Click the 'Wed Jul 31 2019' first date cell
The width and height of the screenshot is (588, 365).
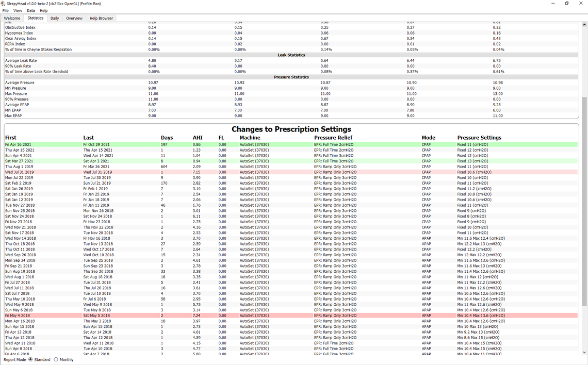[x=19, y=172]
